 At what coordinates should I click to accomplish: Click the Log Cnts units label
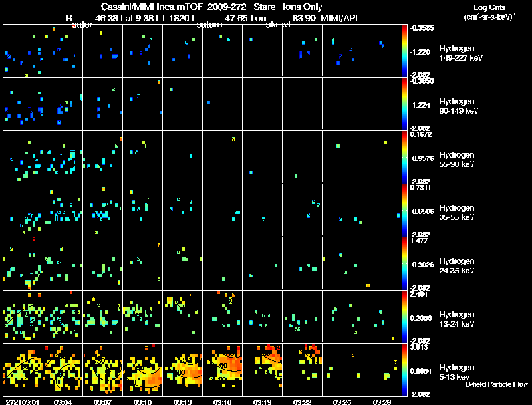tap(489, 12)
